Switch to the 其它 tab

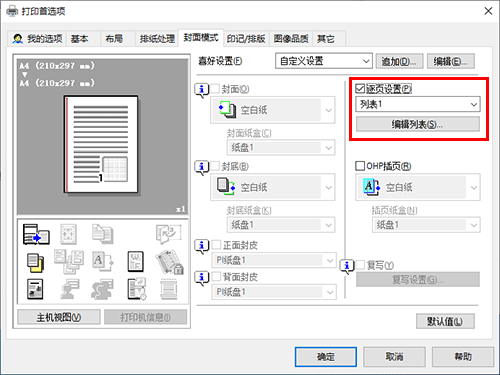329,39
